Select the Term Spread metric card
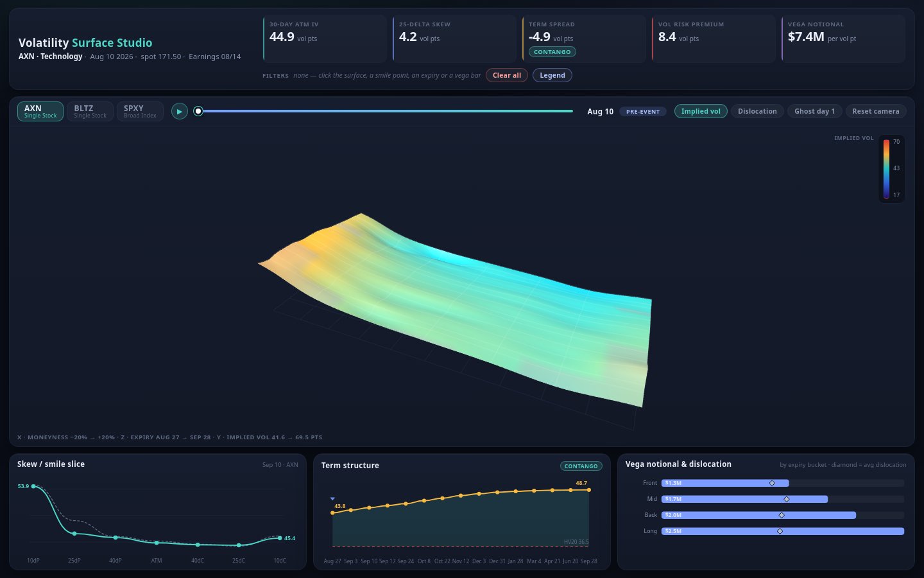Image resolution: width=924 pixels, height=578 pixels. (585, 39)
